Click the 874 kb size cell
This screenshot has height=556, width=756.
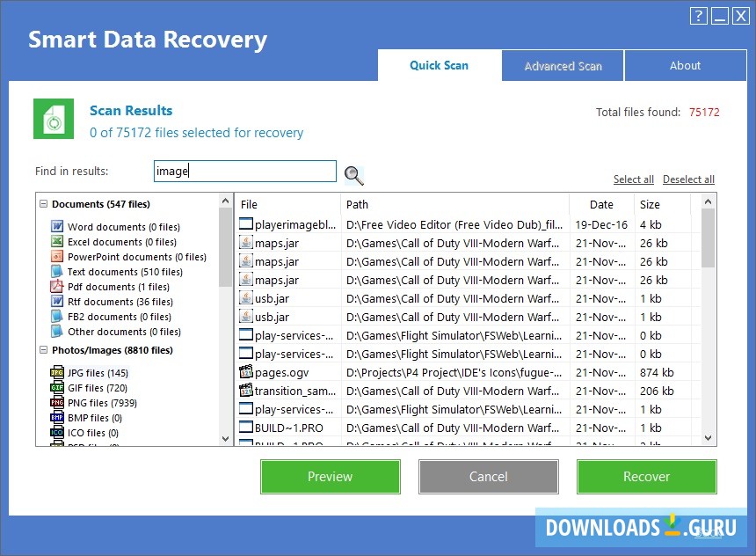[x=657, y=372]
